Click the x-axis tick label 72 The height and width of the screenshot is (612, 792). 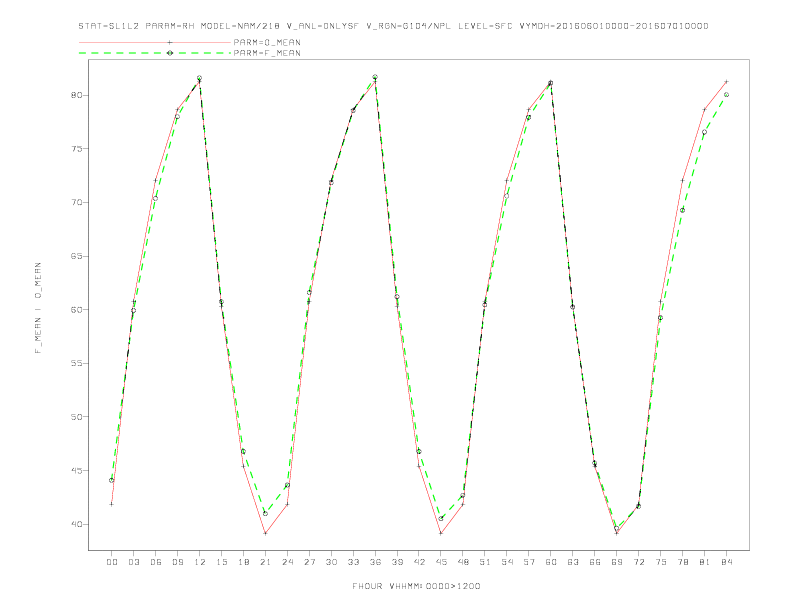639,562
